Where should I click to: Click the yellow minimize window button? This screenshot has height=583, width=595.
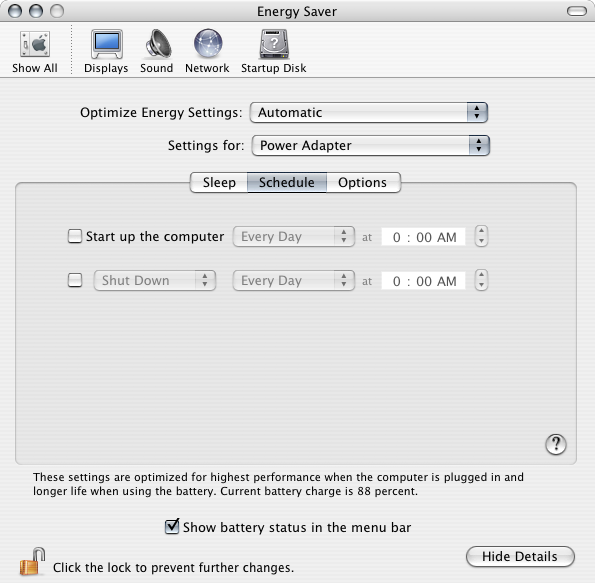(36, 11)
